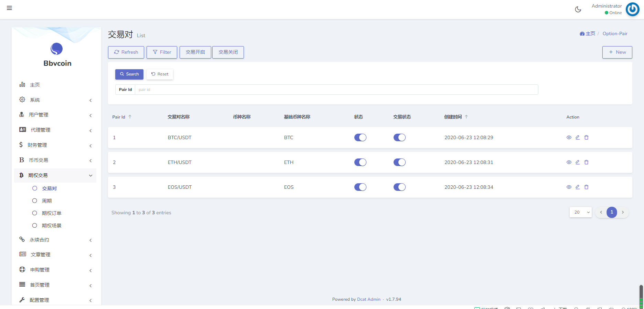Open the 周期 submenu item
Screen dimensions: 644x309
(x=47, y=201)
